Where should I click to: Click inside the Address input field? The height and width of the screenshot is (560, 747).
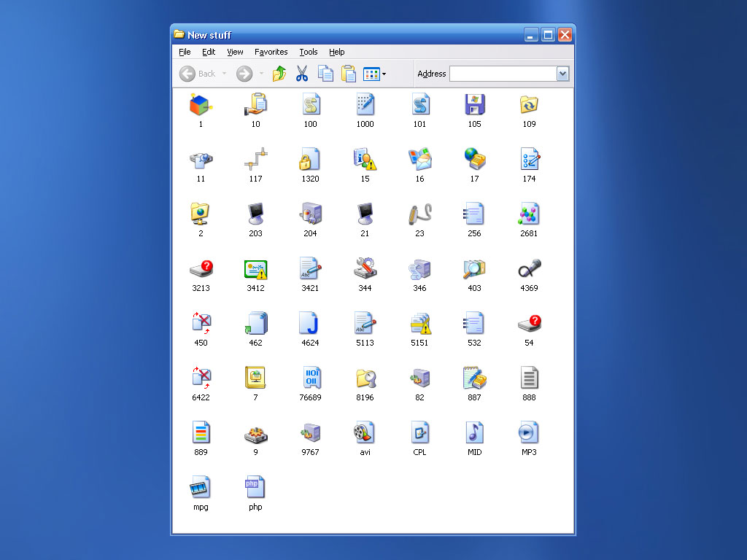click(503, 74)
